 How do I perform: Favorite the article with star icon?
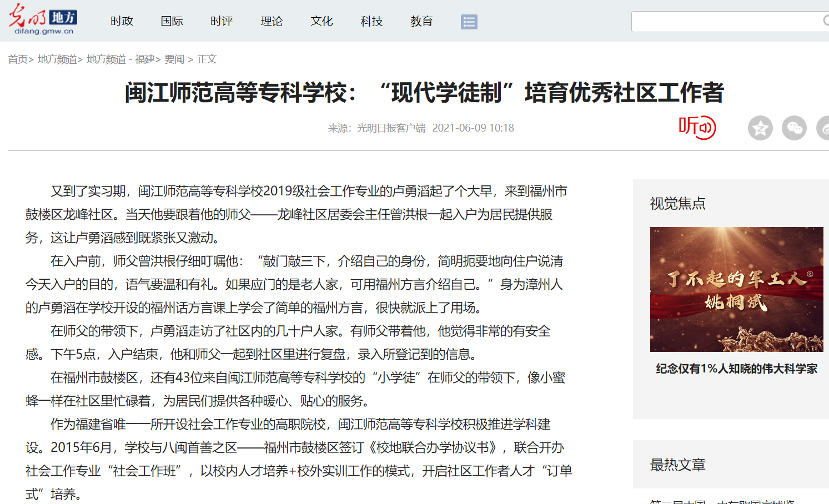click(760, 128)
